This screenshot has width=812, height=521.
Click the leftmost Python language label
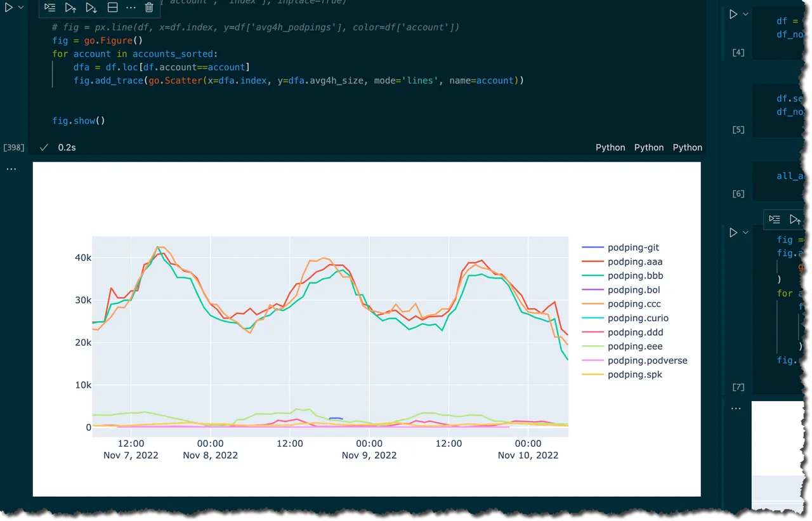[610, 147]
